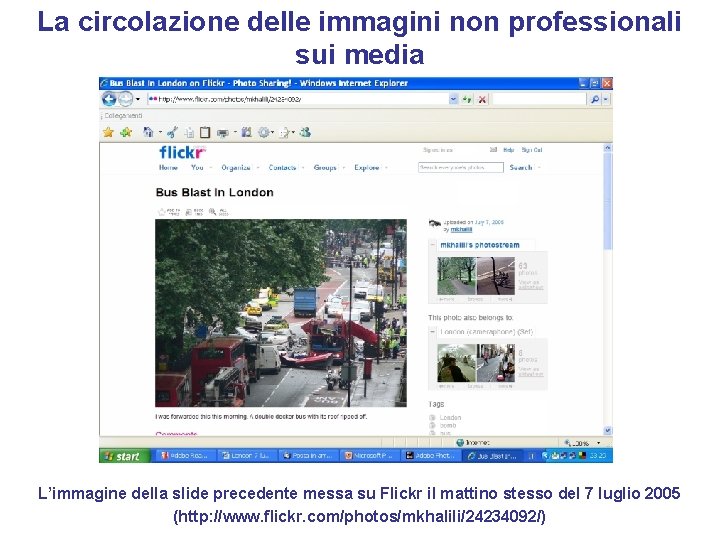Open the Explore menu on Flickr
Screen dimensions: 720x540
tap(366, 168)
